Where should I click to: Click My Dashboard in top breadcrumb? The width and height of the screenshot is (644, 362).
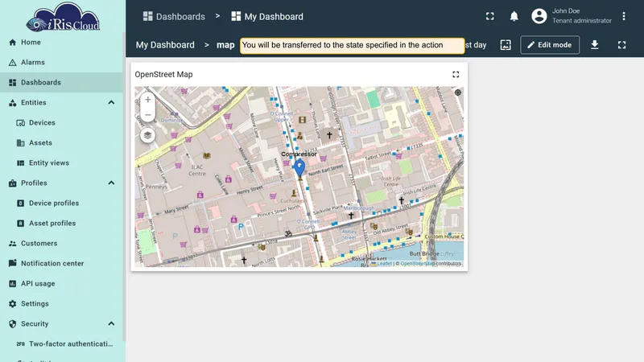coord(267,16)
